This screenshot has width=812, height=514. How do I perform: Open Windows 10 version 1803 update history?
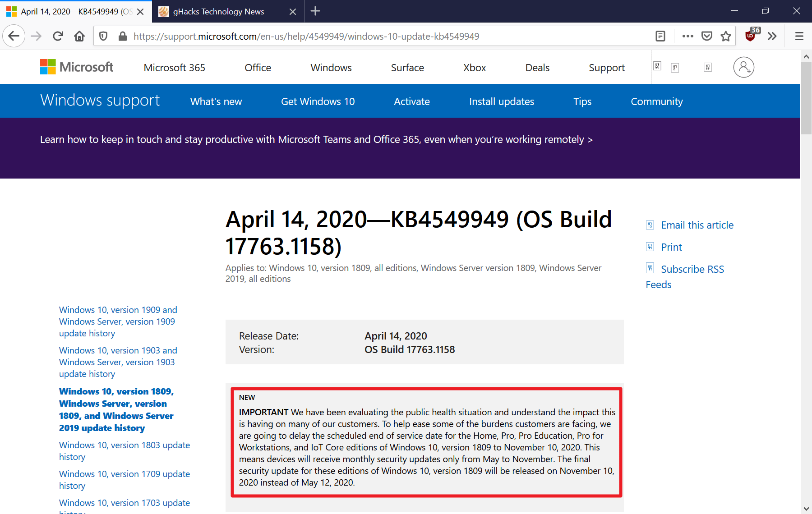(125, 451)
